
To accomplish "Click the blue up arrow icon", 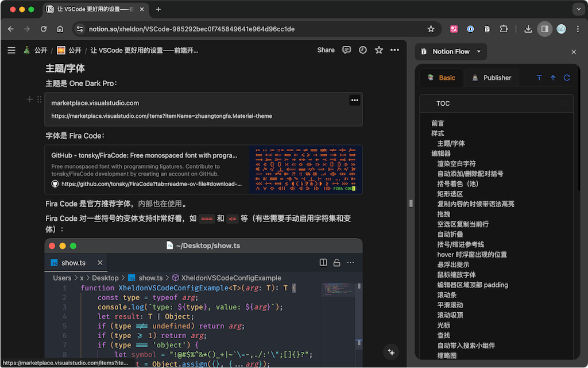I will [553, 78].
